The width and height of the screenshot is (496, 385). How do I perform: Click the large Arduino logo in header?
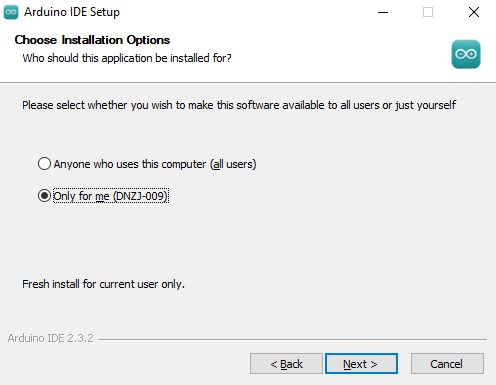[x=466, y=54]
